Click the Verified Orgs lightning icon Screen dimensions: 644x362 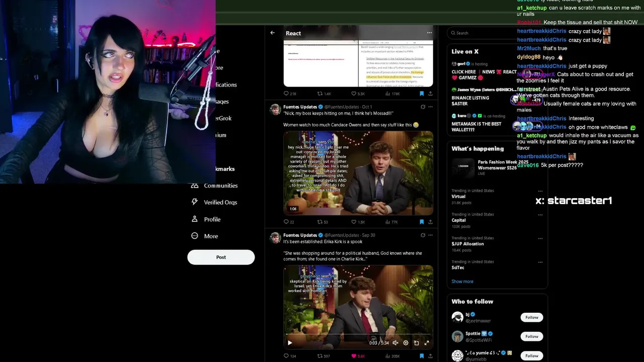195,202
